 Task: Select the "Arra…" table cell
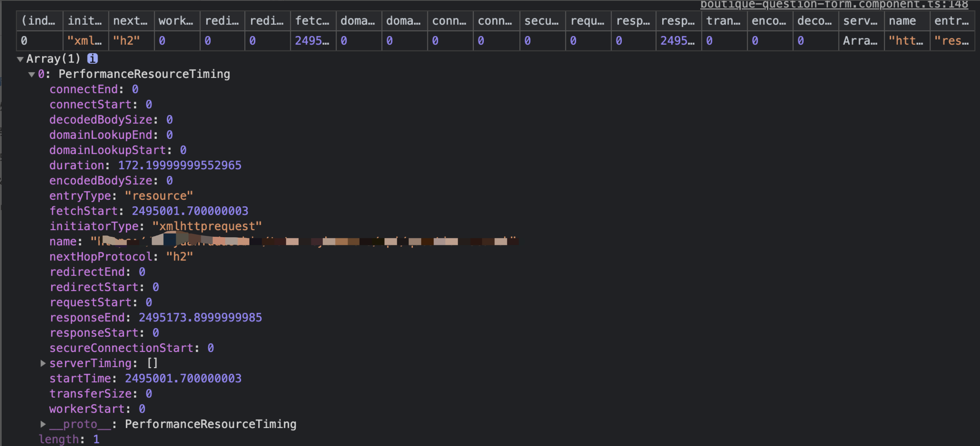(861, 41)
